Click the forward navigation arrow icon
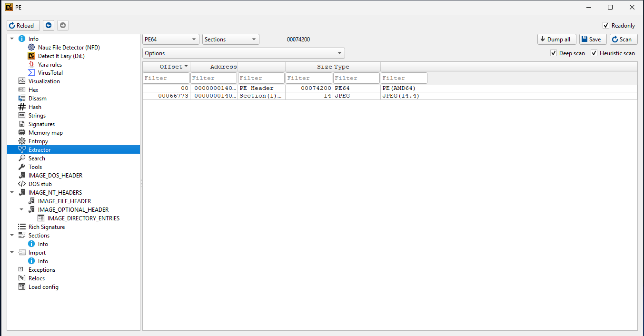This screenshot has width=644, height=336. coord(62,25)
